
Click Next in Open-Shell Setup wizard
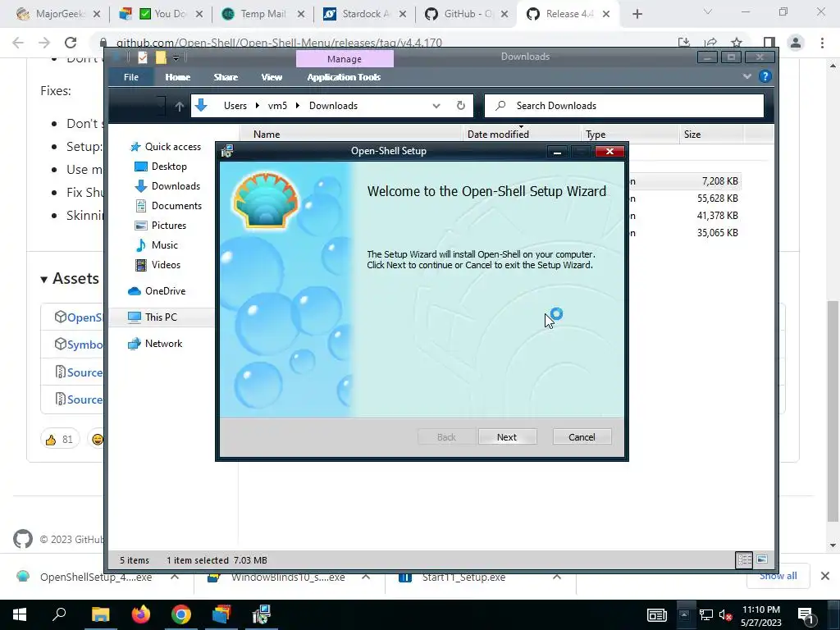pyautogui.click(x=507, y=436)
